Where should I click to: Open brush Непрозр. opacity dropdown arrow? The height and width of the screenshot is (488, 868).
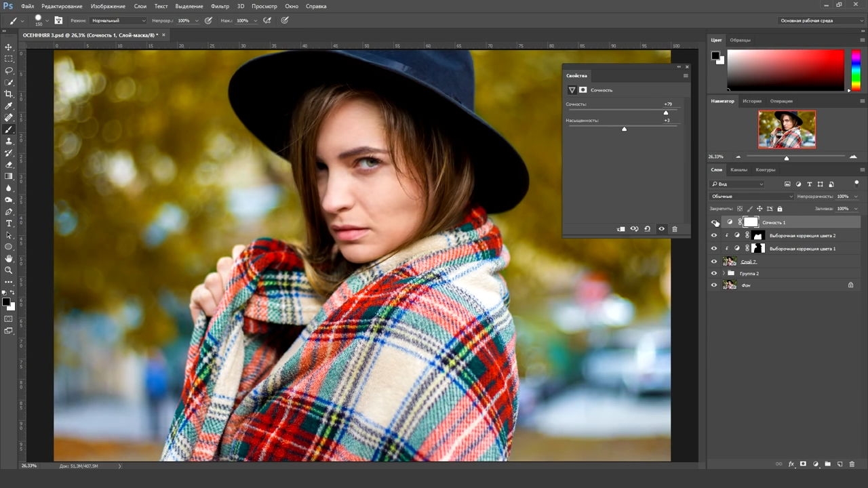197,20
